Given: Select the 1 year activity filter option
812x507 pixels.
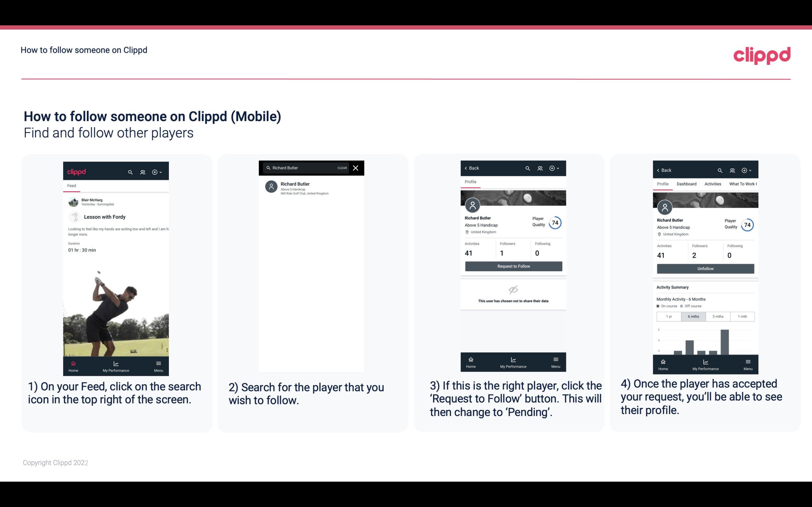Looking at the screenshot, I should (x=669, y=316).
